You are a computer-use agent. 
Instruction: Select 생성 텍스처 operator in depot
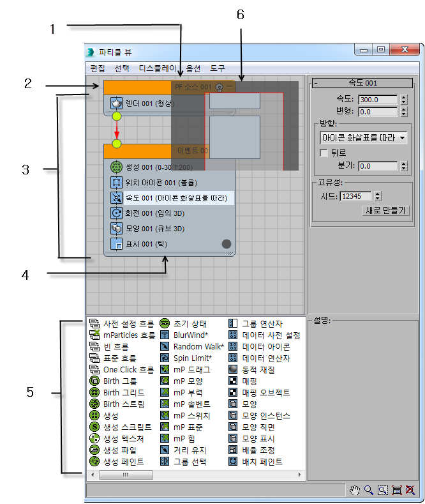point(117,439)
